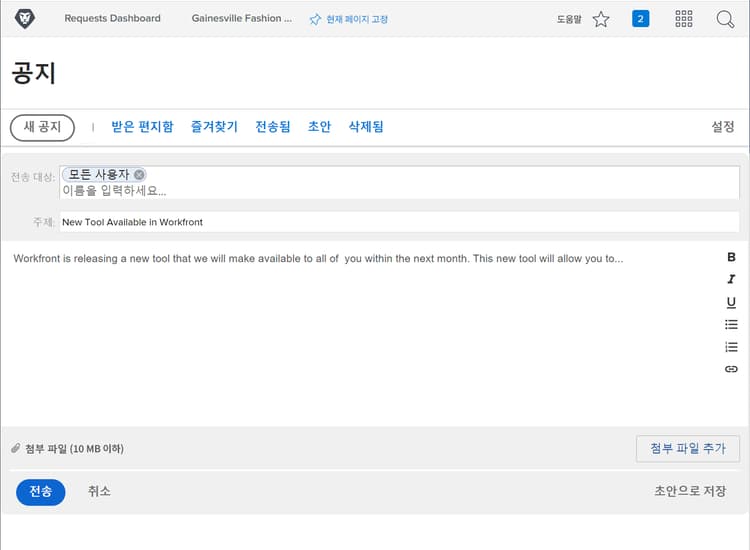Insert a numbered list
Screen dimensions: 750x550
tap(731, 347)
